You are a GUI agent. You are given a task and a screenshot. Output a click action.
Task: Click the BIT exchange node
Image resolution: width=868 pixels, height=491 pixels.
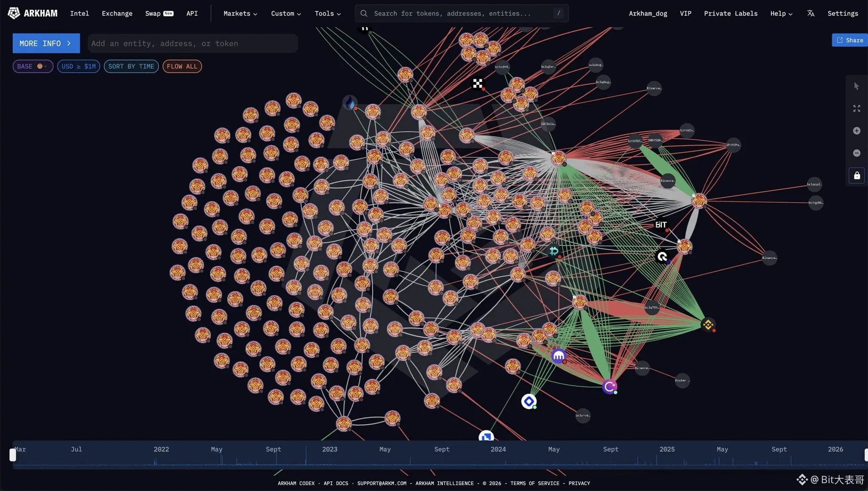pos(661,225)
